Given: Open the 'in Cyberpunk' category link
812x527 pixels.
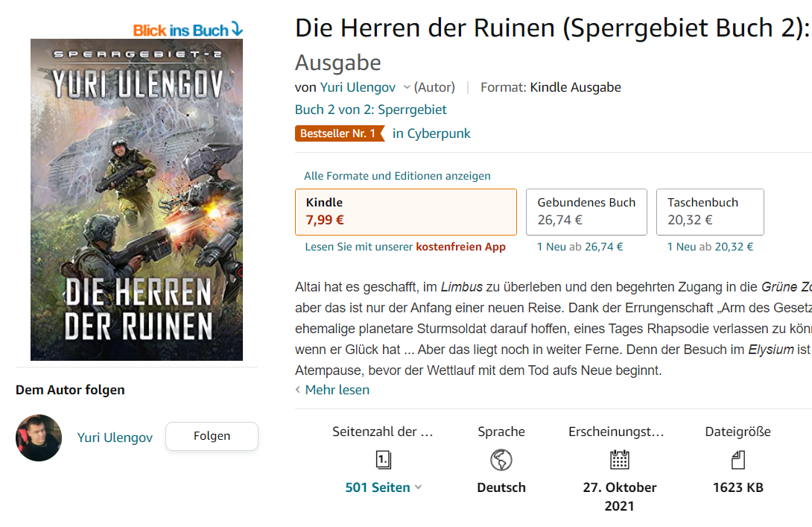Looking at the screenshot, I should [x=431, y=133].
